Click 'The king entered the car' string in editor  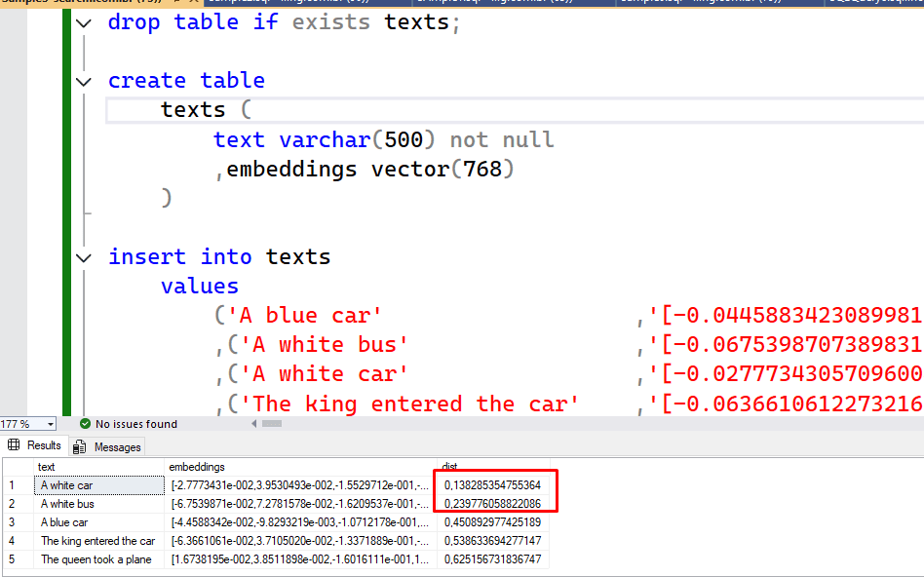(x=409, y=404)
